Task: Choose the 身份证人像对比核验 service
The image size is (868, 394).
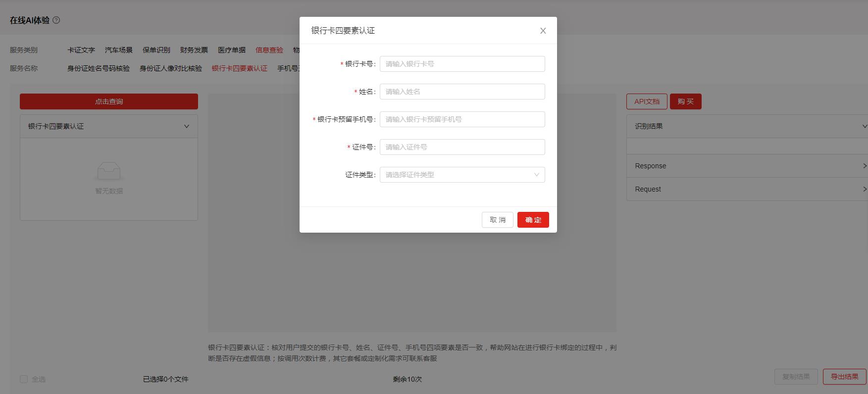Action: (x=171, y=68)
